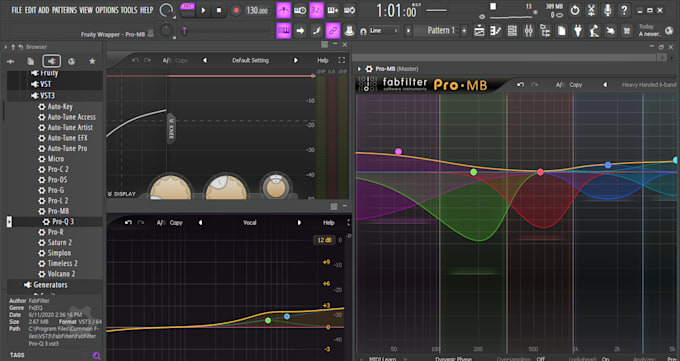Select the red band dot in Pro-MB
680x361 pixels.
540,172
